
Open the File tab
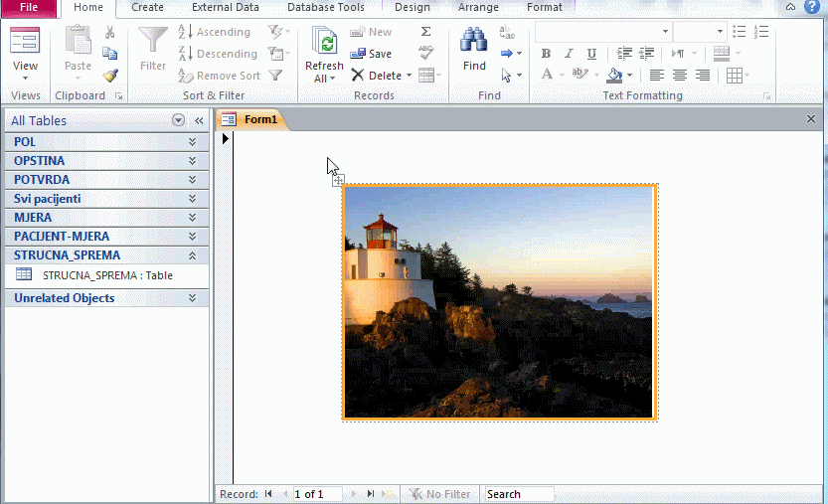coord(29,7)
